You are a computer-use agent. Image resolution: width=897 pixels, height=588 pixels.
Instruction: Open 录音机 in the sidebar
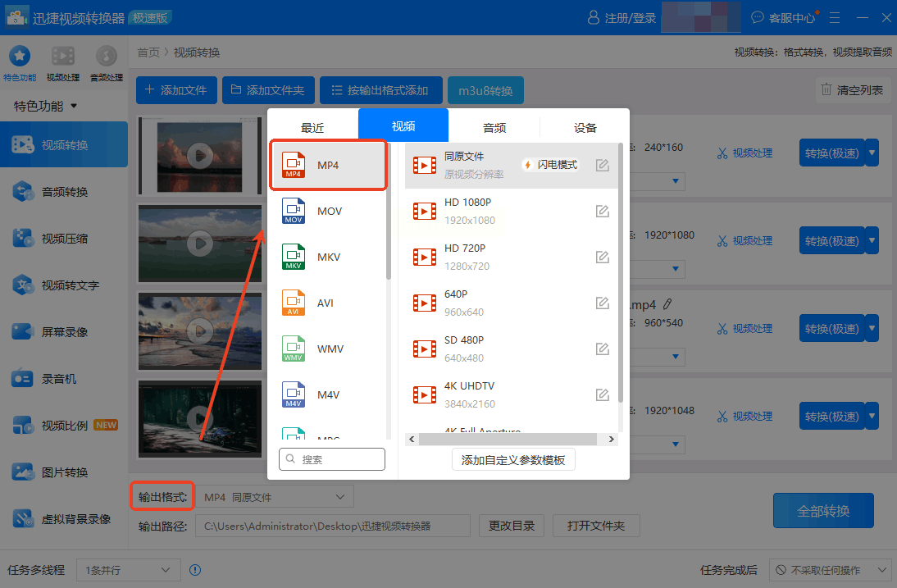click(64, 379)
